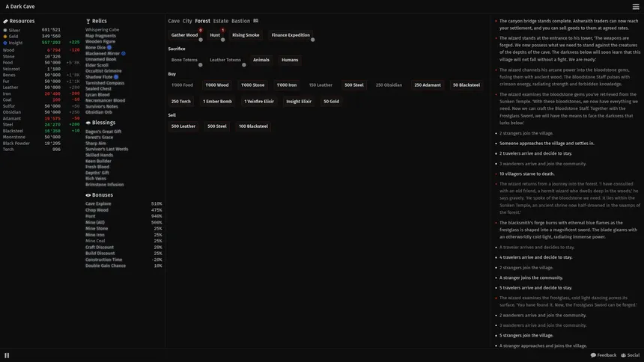This screenshot has width=644, height=362.
Task: Click the Blessings section icon
Action: tap(88, 123)
